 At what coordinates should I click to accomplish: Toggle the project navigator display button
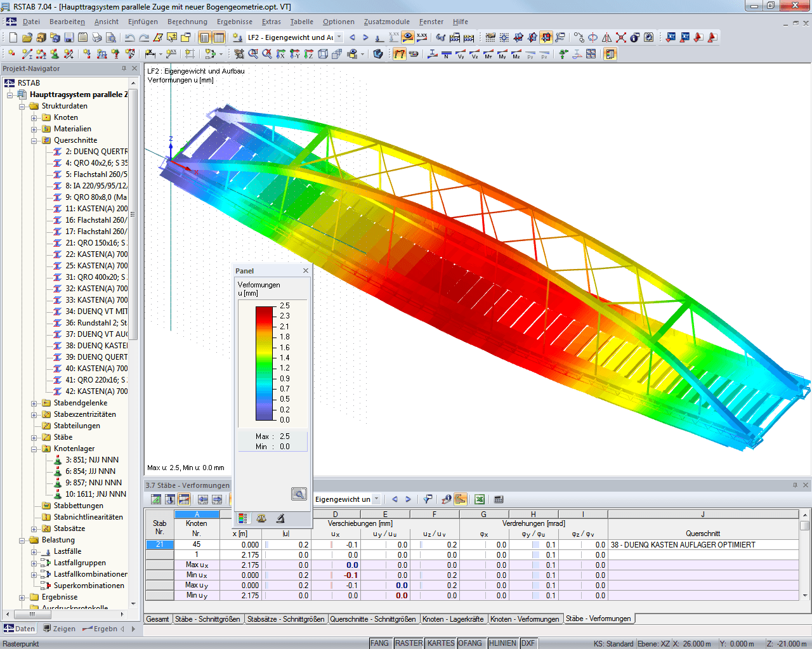pyautogui.click(x=205, y=37)
